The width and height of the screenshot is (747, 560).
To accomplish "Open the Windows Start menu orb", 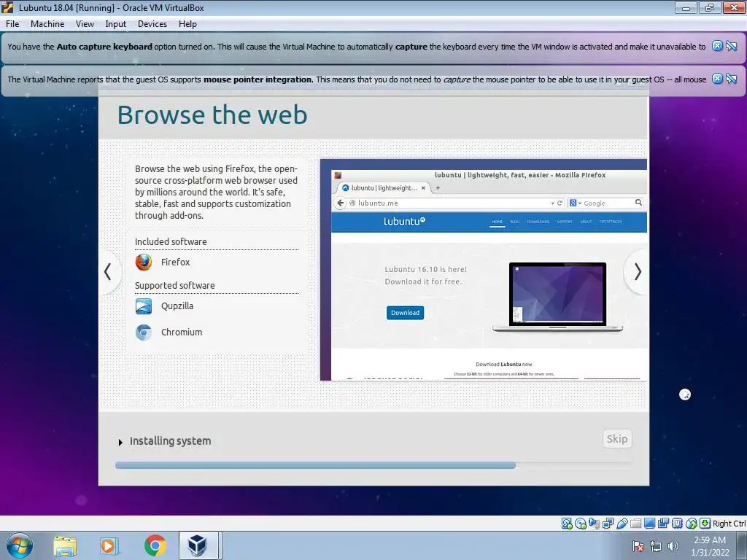I will click(x=20, y=545).
